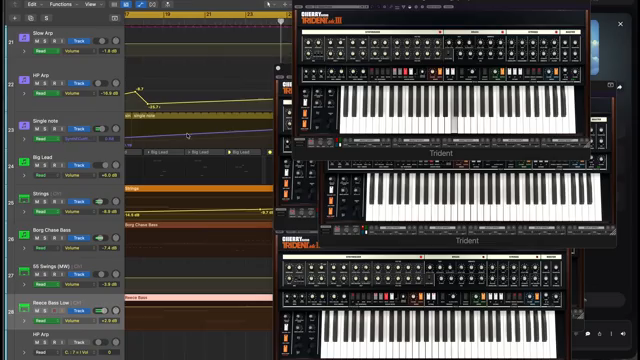Select the orange Strings region

(199, 189)
